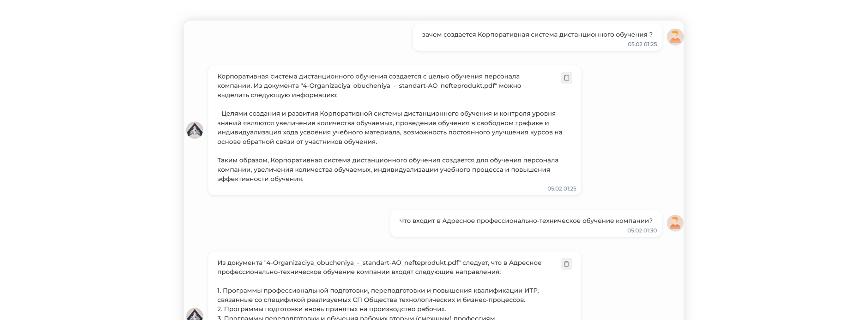
Task: Click user avatar beside 'зачем создается' message
Action: [x=675, y=37]
